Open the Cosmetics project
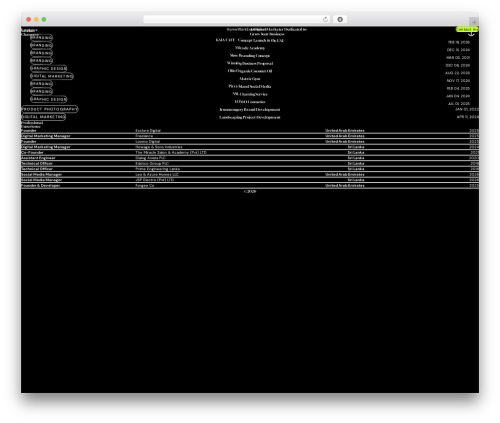 (250, 102)
